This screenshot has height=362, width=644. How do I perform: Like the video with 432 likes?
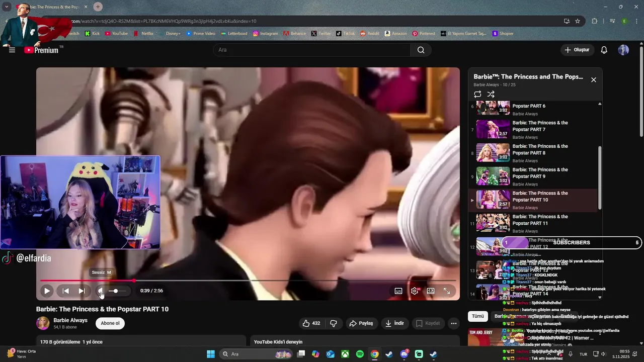(311, 323)
